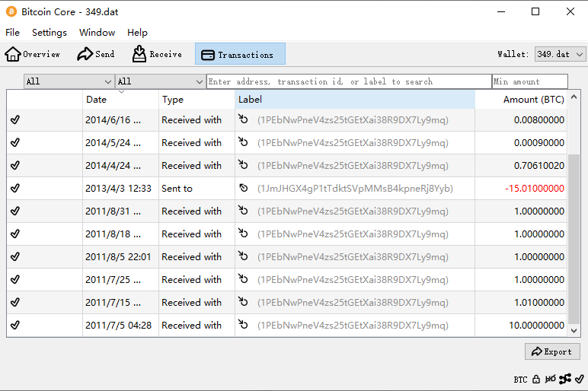Focus the address search input field
Viewport: 588px width, 391px height.
pos(349,81)
